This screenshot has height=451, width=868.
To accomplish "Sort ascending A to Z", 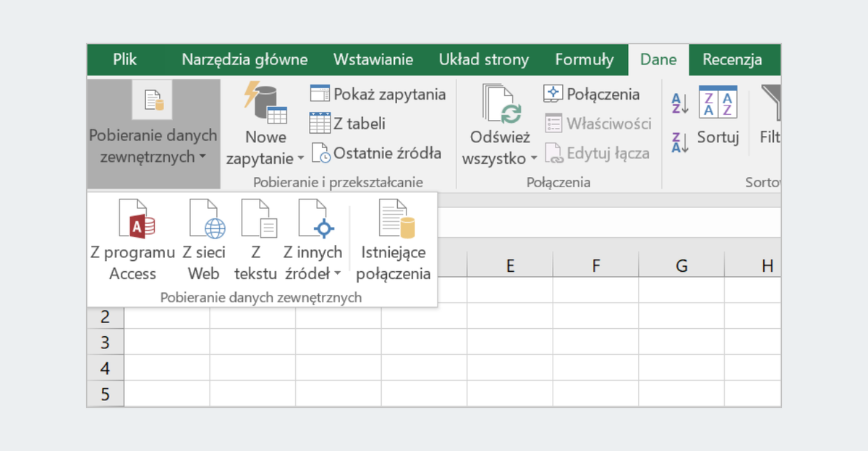I will tap(681, 103).
